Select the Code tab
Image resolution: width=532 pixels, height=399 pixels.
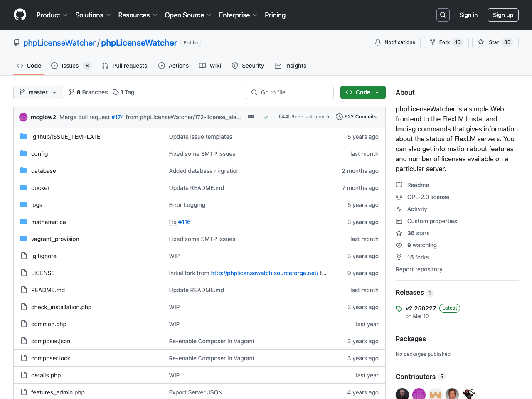pos(29,66)
